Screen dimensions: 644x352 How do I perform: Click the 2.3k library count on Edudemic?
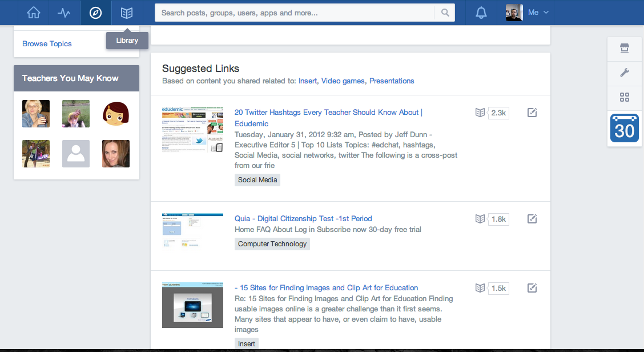pyautogui.click(x=498, y=113)
